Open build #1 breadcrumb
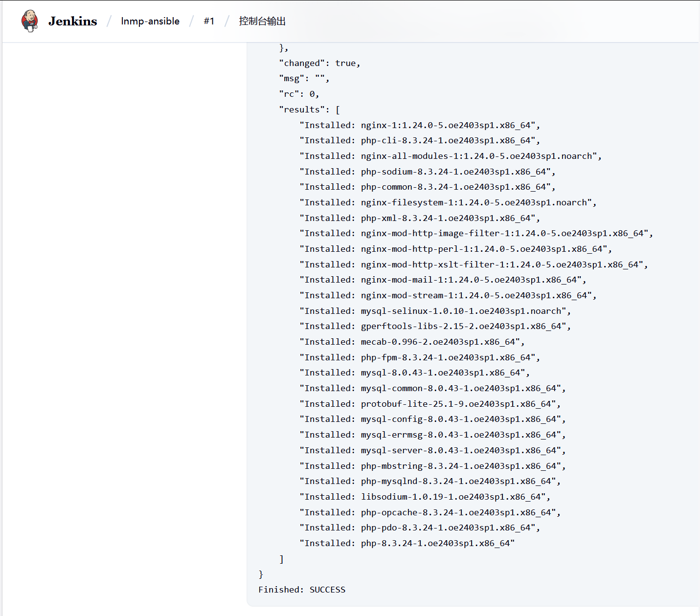700x616 pixels. [x=209, y=21]
